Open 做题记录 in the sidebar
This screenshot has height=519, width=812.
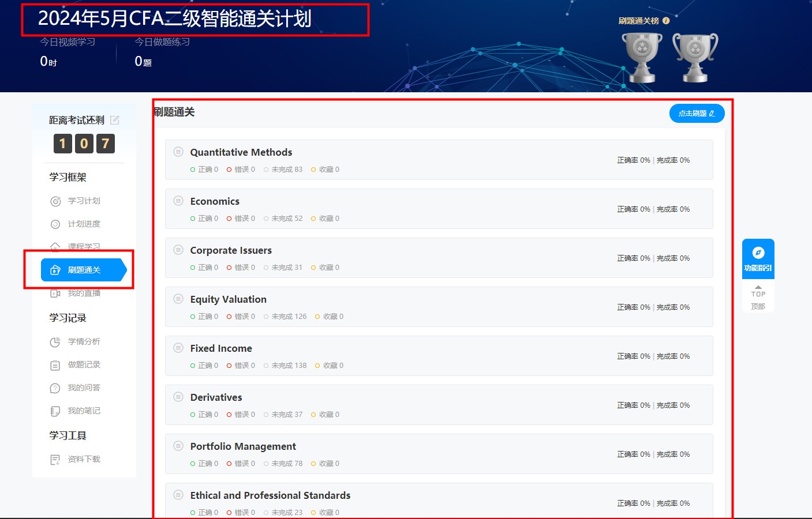[x=84, y=364]
